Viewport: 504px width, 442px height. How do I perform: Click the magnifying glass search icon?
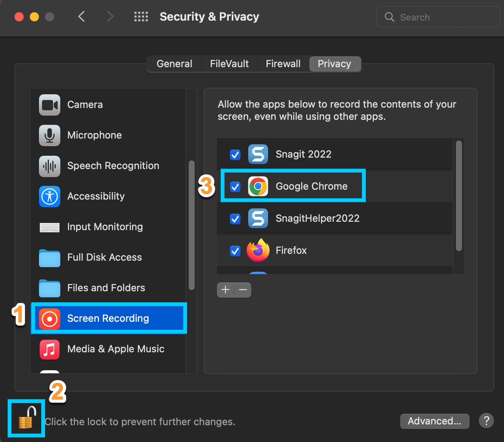click(389, 17)
